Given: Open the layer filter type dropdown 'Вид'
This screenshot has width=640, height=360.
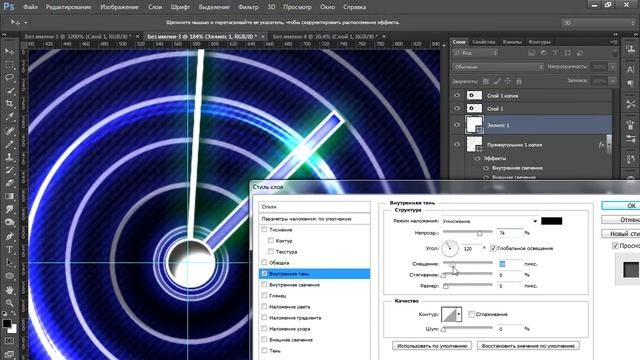Looking at the screenshot, I should 476,53.
